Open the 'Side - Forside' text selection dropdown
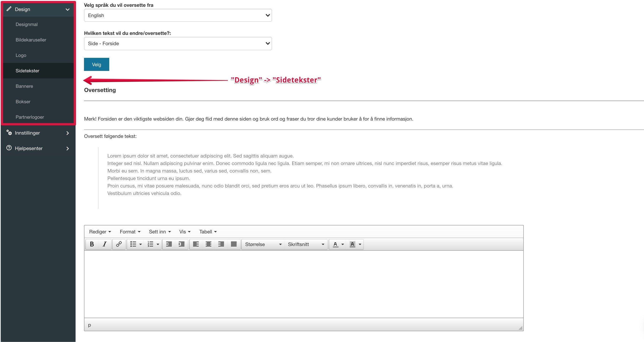This screenshot has height=342, width=644. tap(178, 44)
